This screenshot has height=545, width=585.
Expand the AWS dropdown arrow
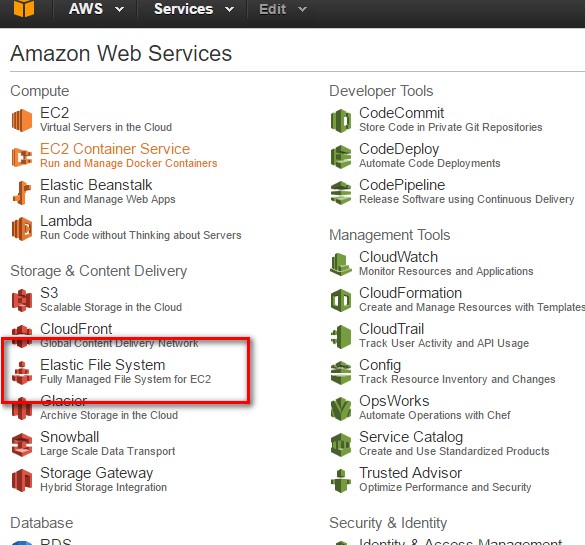click(119, 9)
